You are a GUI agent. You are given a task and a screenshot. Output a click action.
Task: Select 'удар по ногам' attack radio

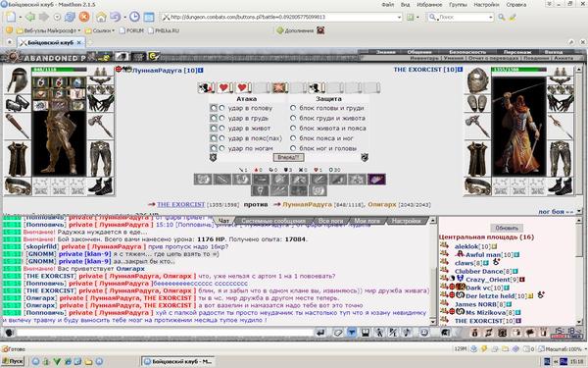pos(222,148)
